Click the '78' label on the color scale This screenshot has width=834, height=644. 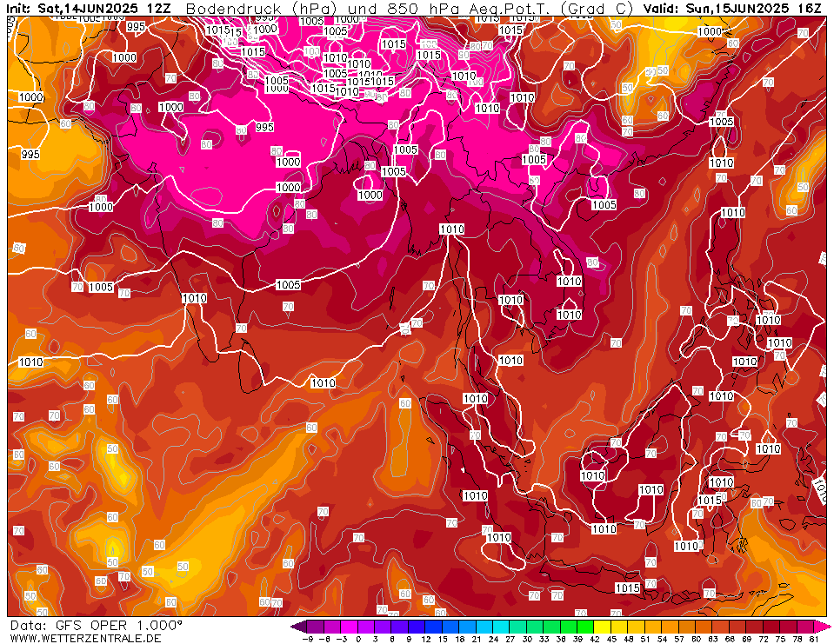(x=797, y=639)
